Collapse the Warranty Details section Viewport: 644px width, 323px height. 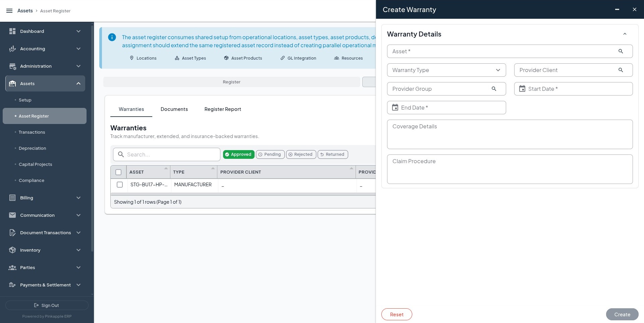tap(625, 34)
